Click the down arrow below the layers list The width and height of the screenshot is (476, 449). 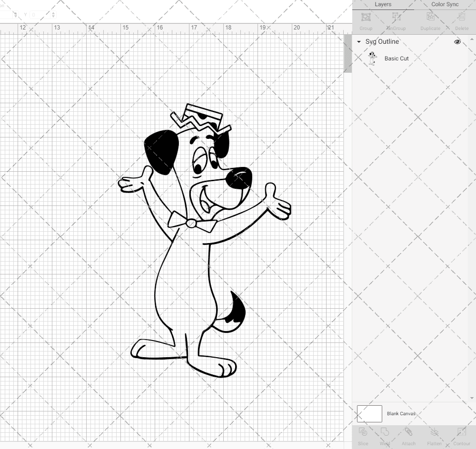click(473, 398)
